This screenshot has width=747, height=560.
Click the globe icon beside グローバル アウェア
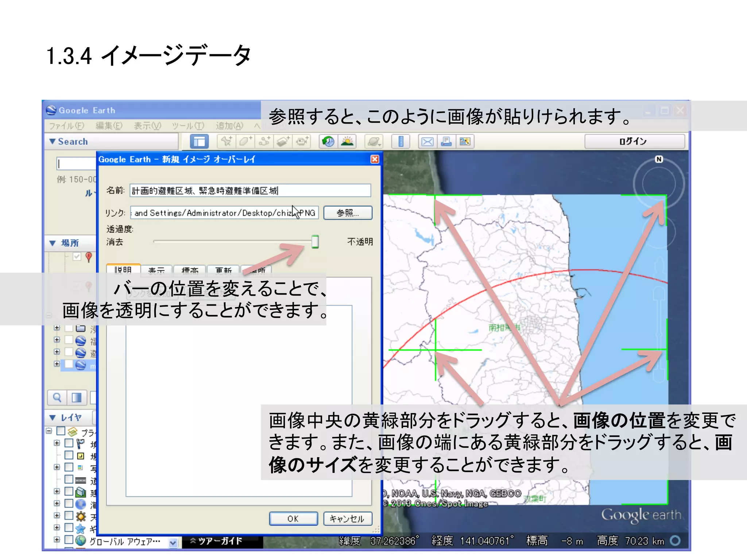pos(81,540)
